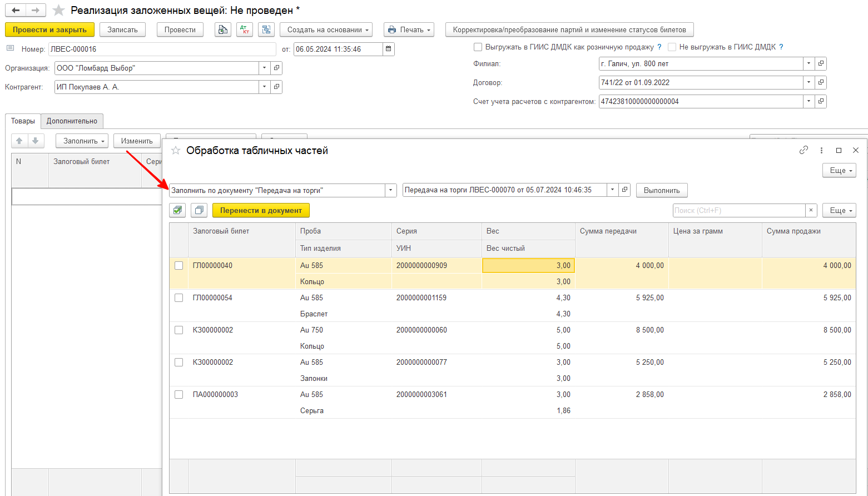Open the Заполнить menu in Товары toolbar

81,141
